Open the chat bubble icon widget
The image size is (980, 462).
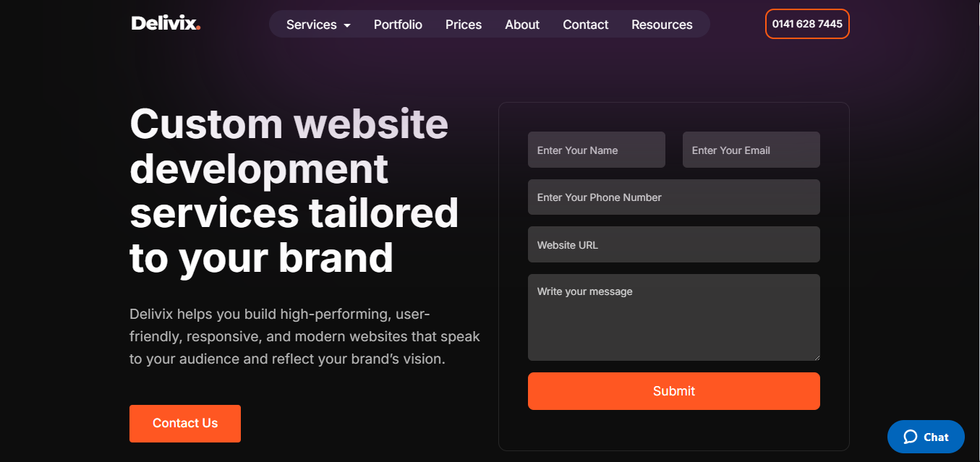click(x=911, y=437)
